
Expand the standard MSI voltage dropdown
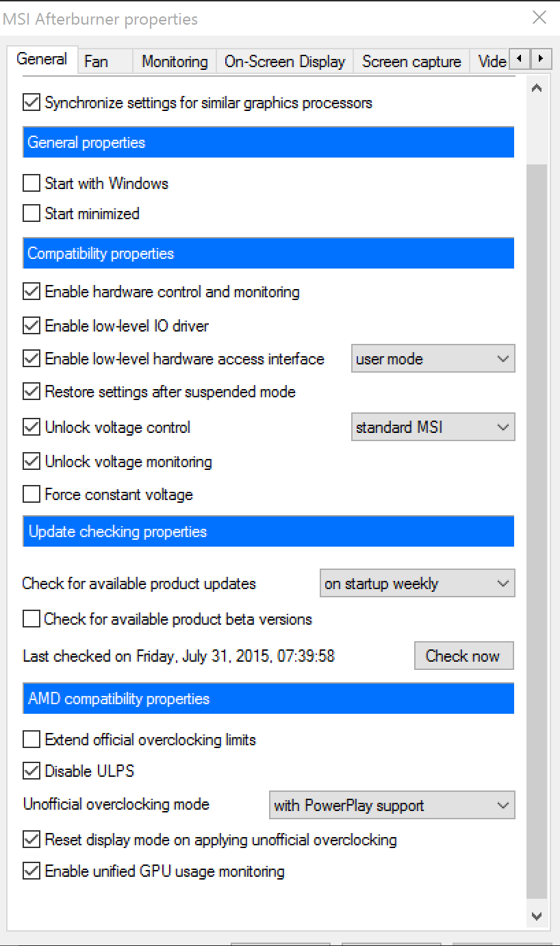(433, 427)
